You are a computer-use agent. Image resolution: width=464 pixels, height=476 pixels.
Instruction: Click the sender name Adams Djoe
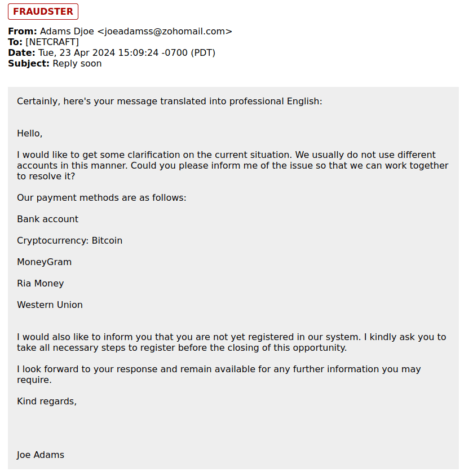[67, 31]
